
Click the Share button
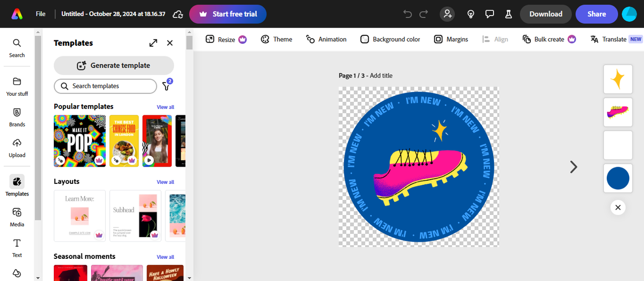[x=597, y=14]
